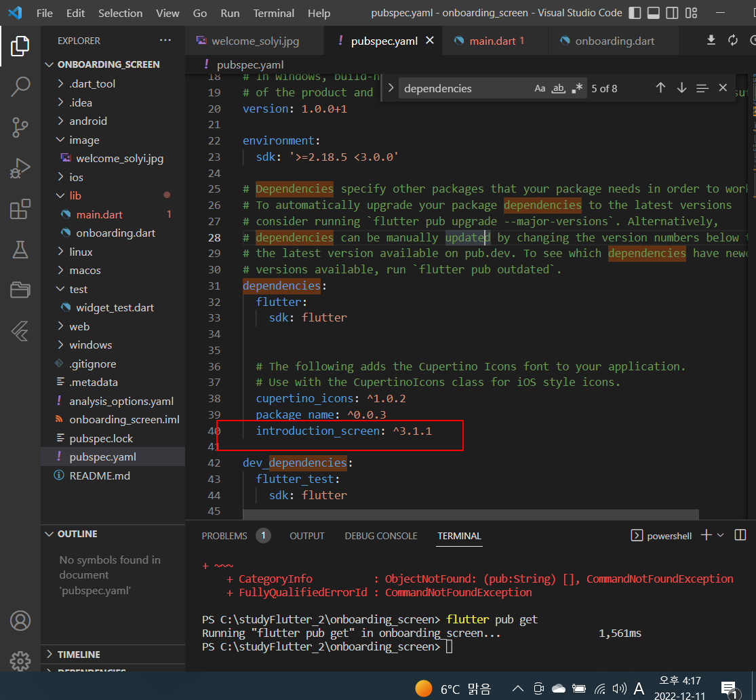
Task: Open the volume control in system tray
Action: tap(620, 688)
